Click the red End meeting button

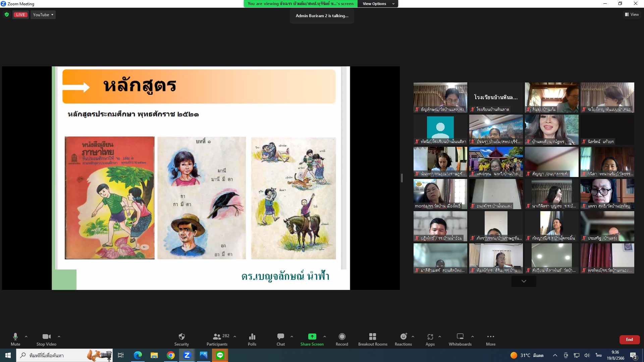pyautogui.click(x=630, y=340)
